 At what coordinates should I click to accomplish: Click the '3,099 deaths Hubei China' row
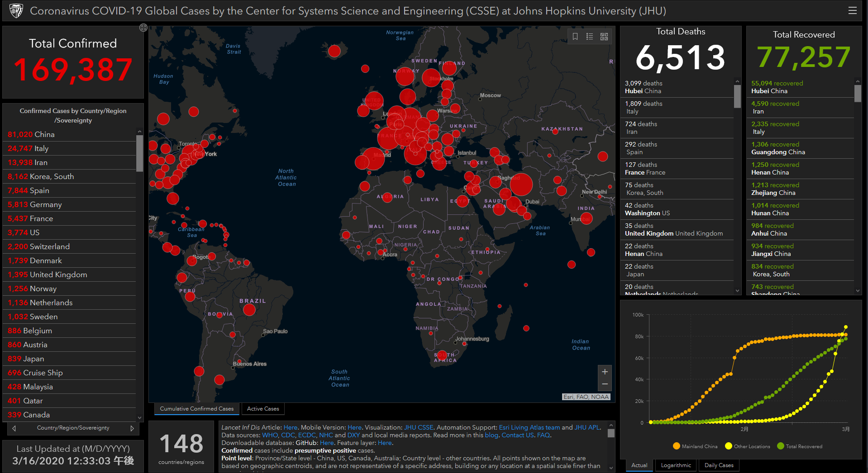click(678, 87)
